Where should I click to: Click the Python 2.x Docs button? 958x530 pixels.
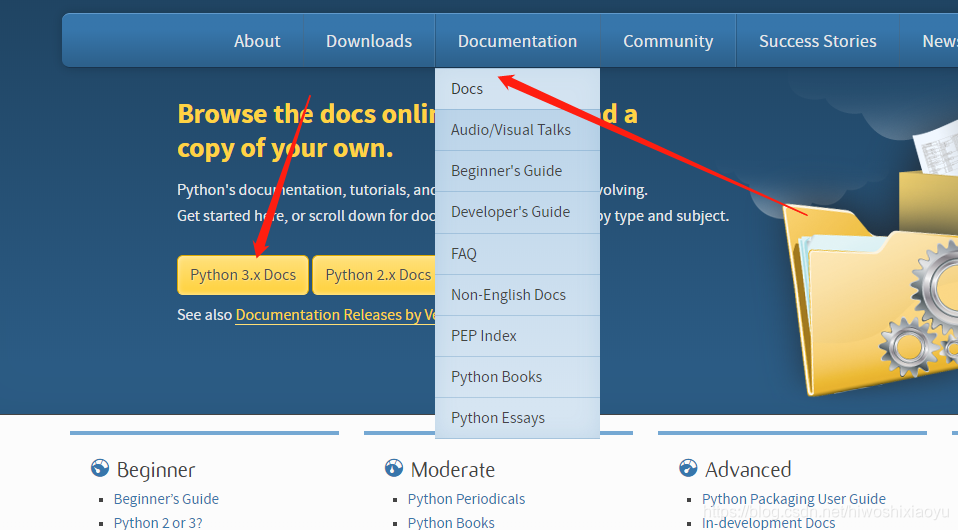pyautogui.click(x=374, y=275)
